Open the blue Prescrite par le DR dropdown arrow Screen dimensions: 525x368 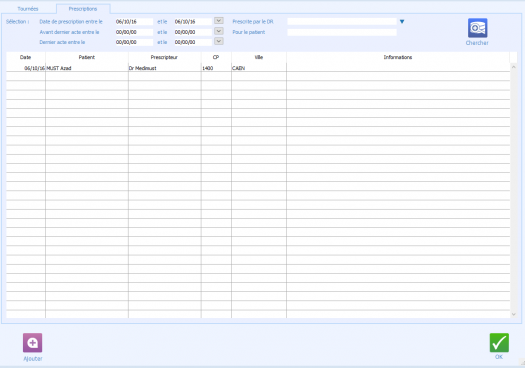pyautogui.click(x=402, y=22)
